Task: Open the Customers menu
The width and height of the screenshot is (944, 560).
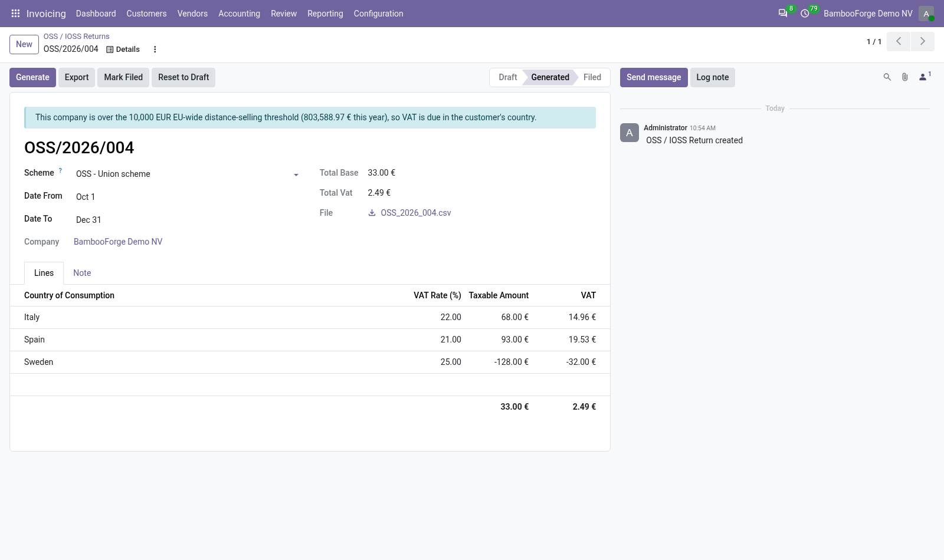Action: (x=146, y=14)
